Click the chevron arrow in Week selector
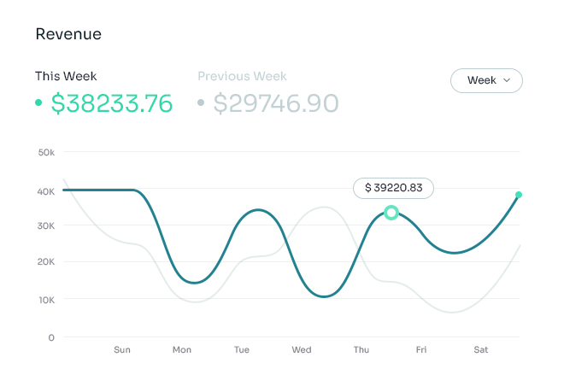The height and width of the screenshot is (392, 564). pos(507,80)
